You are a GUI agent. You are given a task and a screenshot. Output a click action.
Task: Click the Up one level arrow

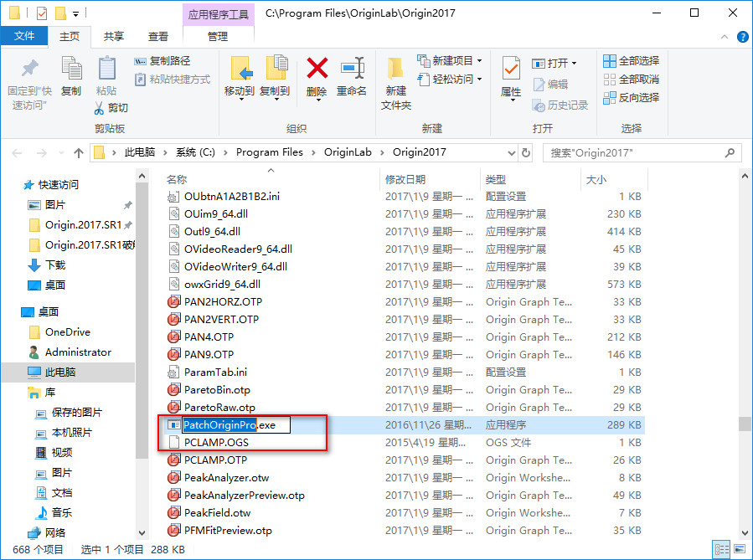78,153
